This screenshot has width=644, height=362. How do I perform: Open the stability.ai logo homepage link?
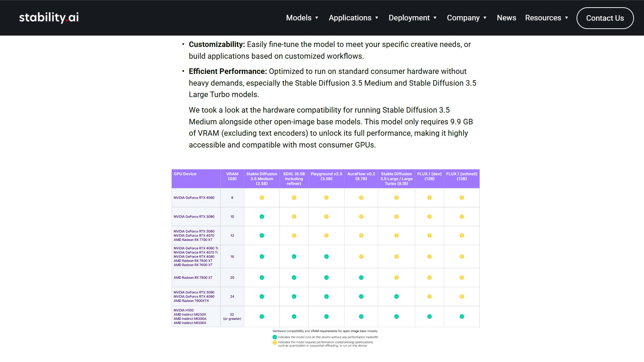tap(49, 18)
